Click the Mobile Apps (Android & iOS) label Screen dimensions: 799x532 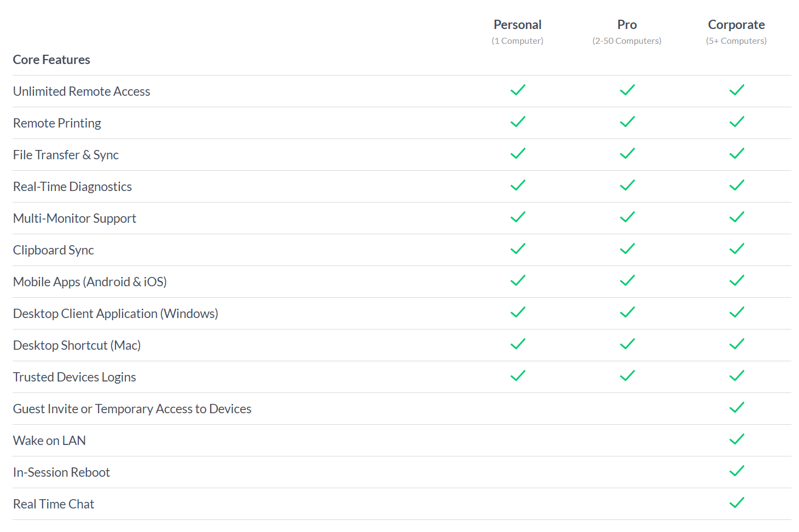(x=90, y=282)
